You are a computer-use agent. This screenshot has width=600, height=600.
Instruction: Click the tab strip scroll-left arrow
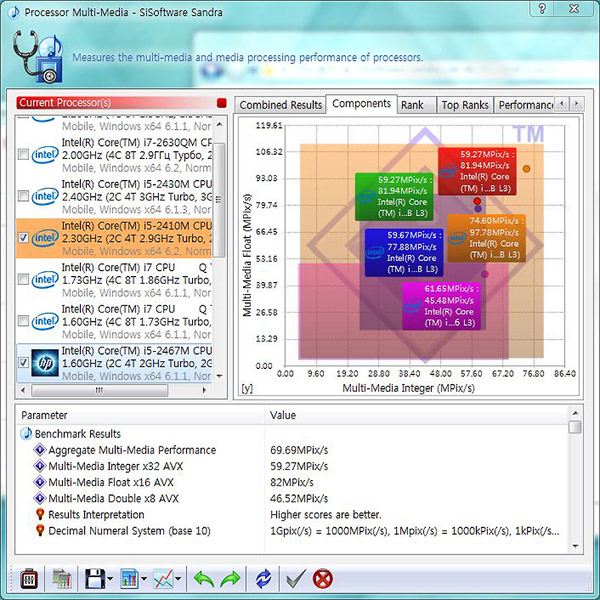(562, 103)
